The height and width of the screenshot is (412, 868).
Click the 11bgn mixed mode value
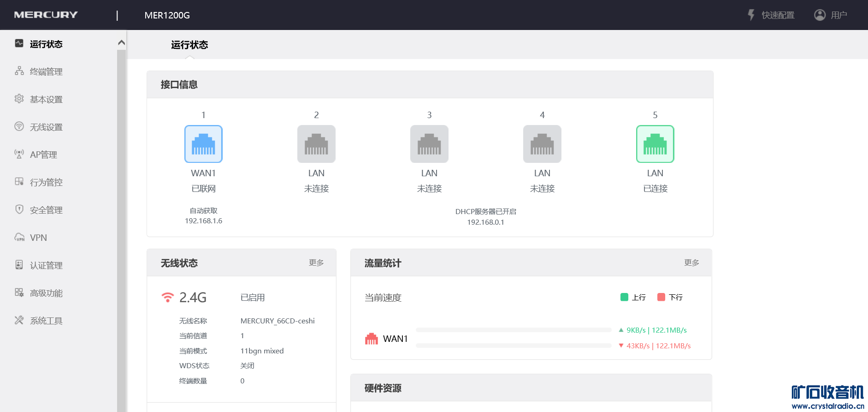click(x=262, y=351)
